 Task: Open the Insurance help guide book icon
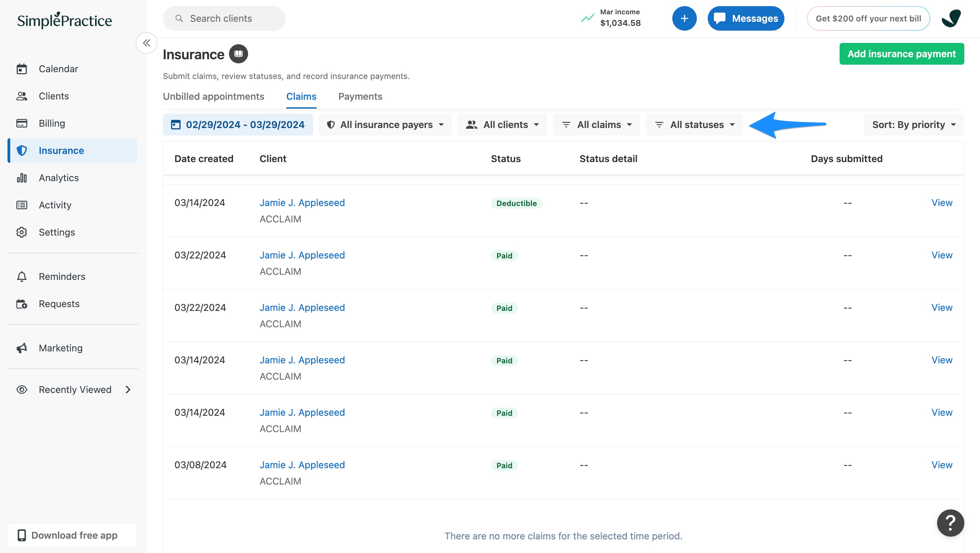pos(238,54)
